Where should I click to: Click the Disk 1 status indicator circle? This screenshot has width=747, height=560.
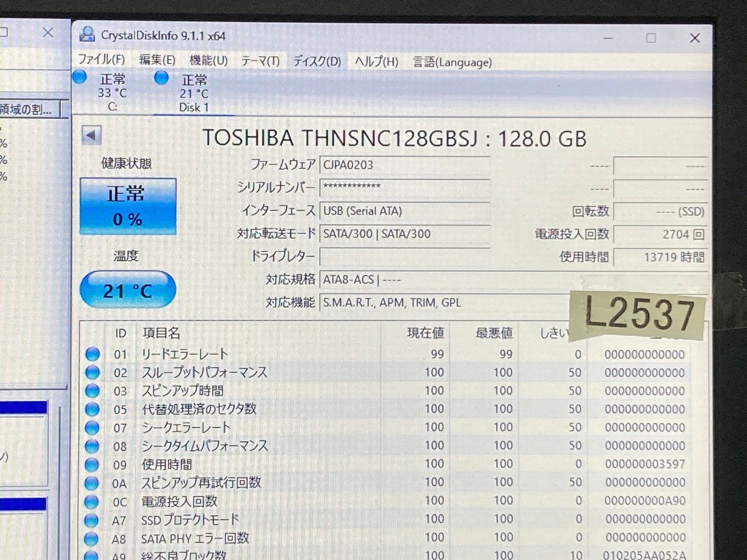(x=161, y=77)
